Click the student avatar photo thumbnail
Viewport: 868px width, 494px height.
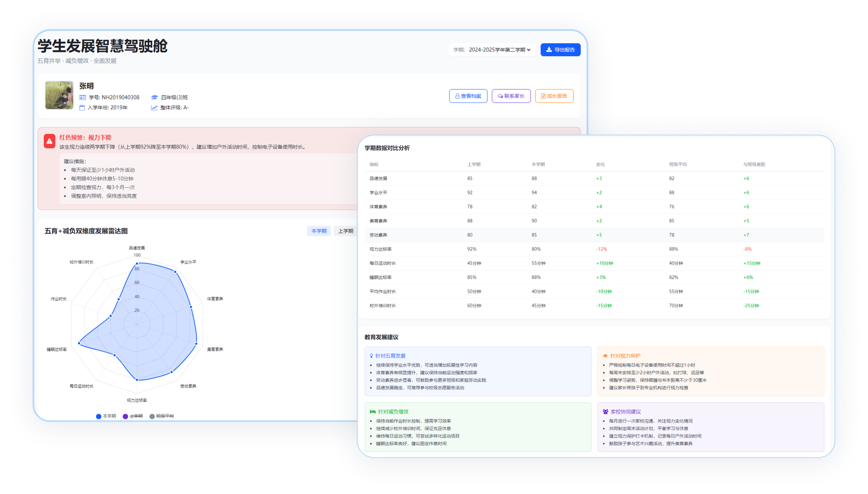(x=59, y=95)
